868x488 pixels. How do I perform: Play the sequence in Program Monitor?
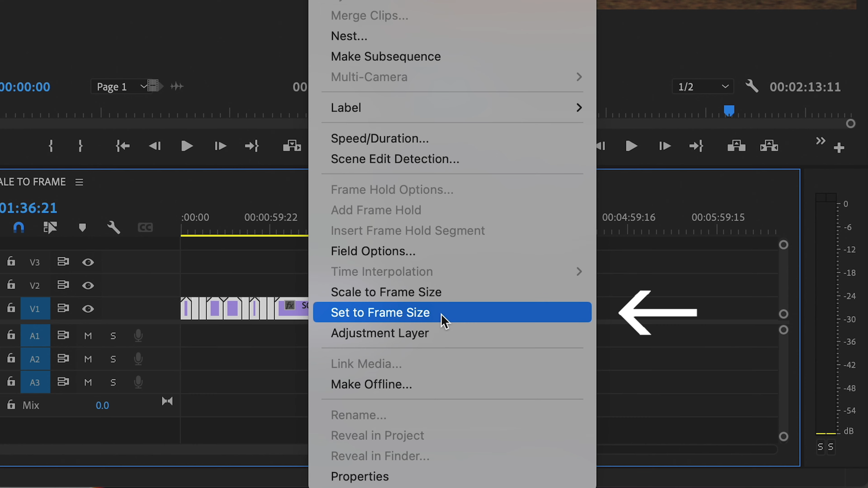click(631, 146)
